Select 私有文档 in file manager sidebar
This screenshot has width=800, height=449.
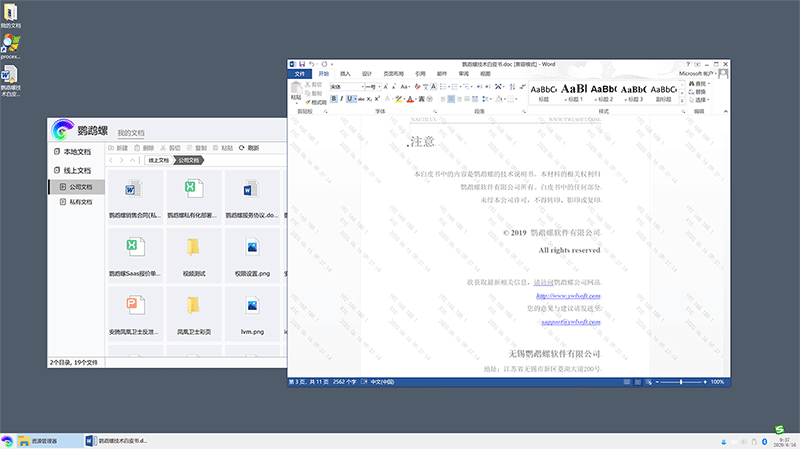point(76,202)
